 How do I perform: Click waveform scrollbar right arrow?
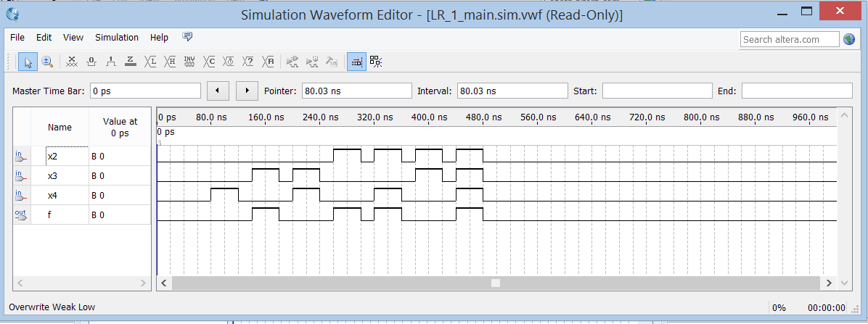coord(829,283)
